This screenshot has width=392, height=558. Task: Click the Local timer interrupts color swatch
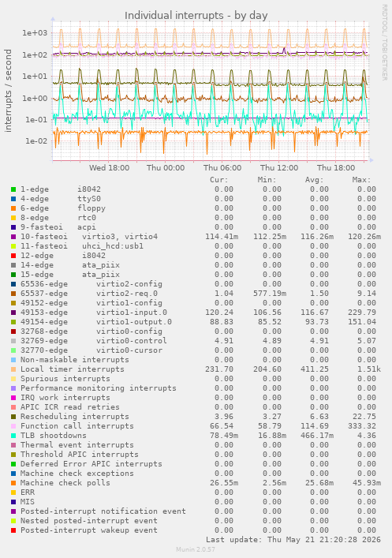click(x=13, y=369)
